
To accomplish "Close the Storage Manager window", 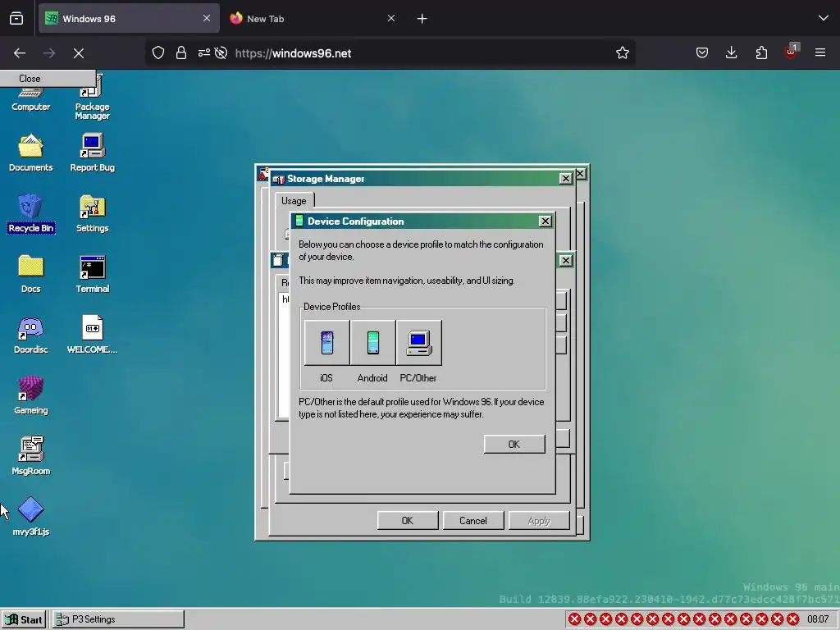I will [x=565, y=178].
